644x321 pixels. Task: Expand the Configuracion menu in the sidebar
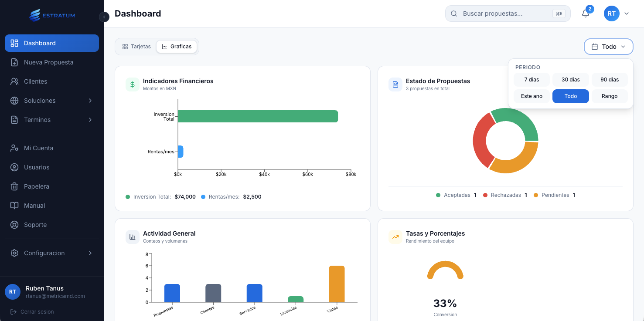tap(44, 253)
